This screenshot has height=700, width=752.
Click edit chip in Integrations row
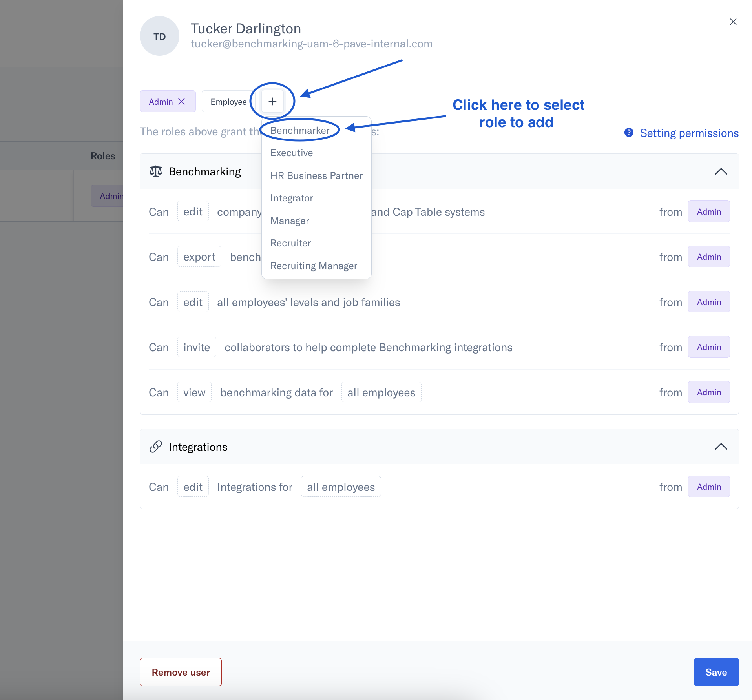[193, 487]
